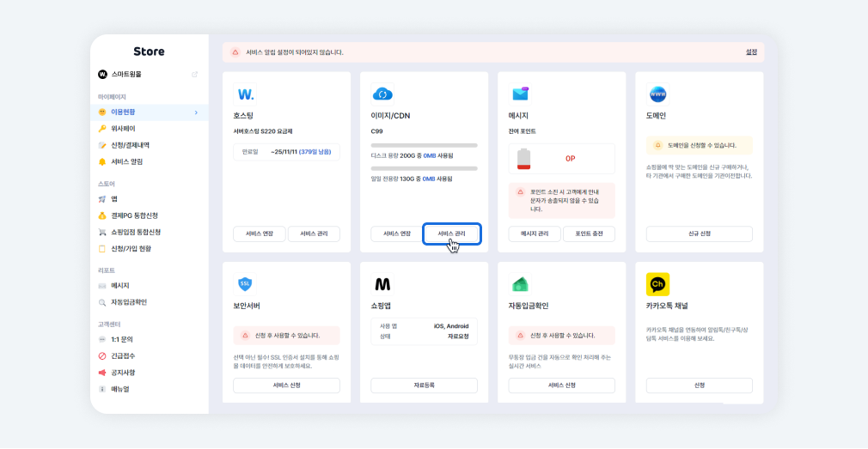Click 서비스 연장 on the 호스팅 card
This screenshot has width=868, height=449.
tap(259, 234)
